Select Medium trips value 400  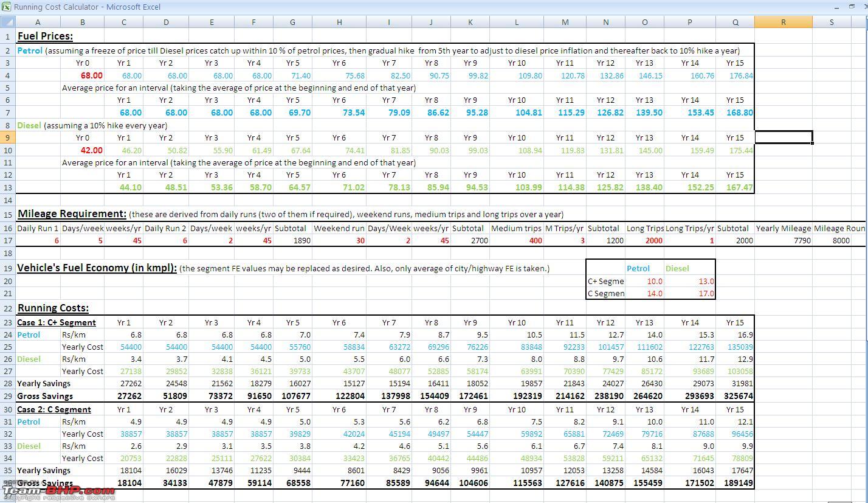click(x=535, y=240)
